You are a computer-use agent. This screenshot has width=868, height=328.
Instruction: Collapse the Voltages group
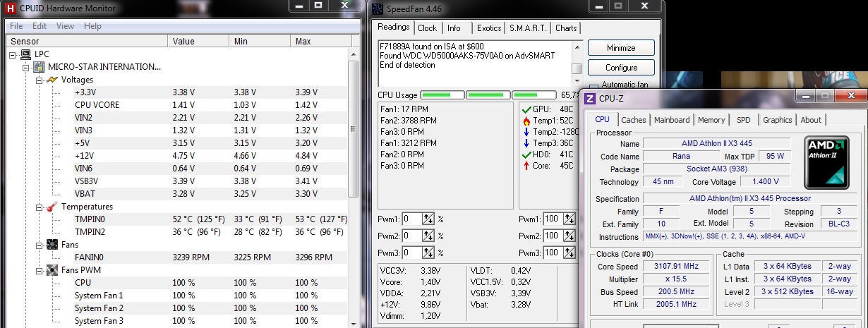(x=38, y=80)
